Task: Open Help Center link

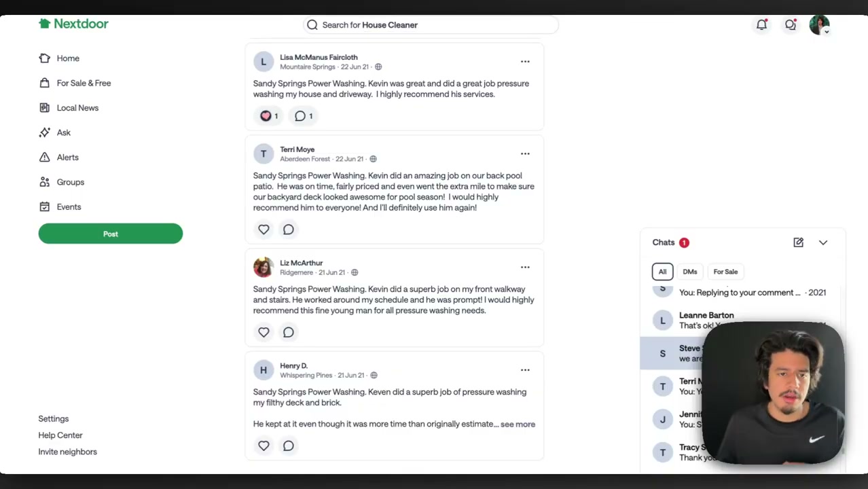Action: point(60,435)
